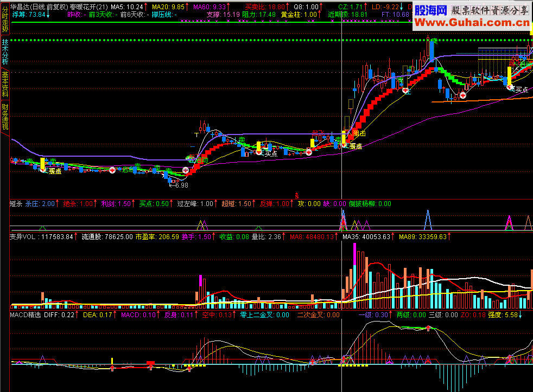Click the red S marker at the main chart bottom
The height and width of the screenshot is (392, 533).
coord(297,196)
